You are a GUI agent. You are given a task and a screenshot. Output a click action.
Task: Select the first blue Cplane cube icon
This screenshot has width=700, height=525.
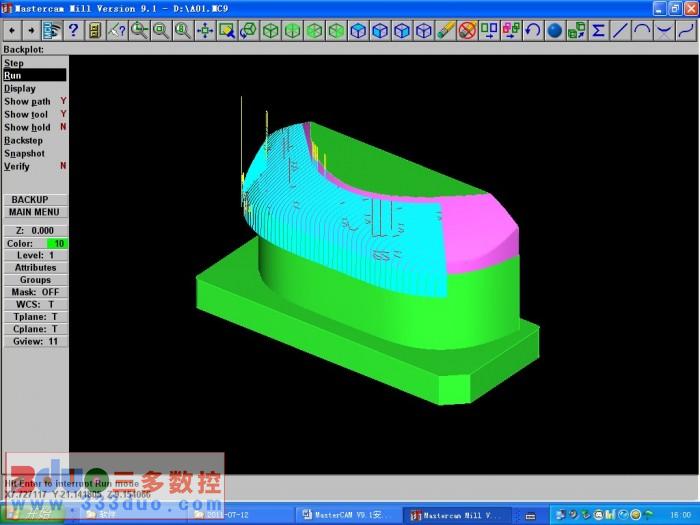(x=358, y=30)
